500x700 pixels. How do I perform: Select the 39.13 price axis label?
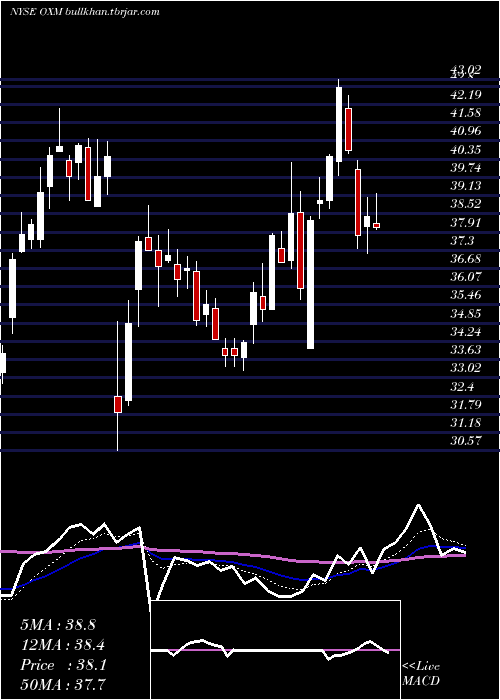click(465, 186)
